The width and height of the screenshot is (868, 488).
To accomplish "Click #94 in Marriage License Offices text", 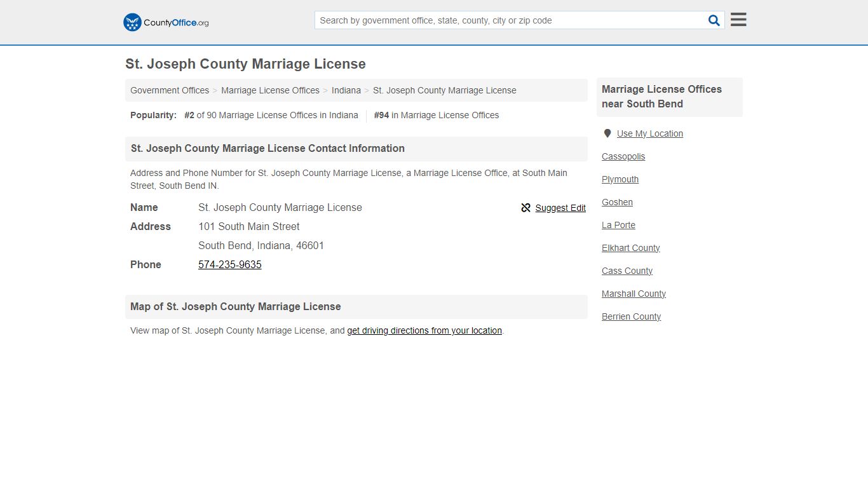I will pyautogui.click(x=437, y=115).
